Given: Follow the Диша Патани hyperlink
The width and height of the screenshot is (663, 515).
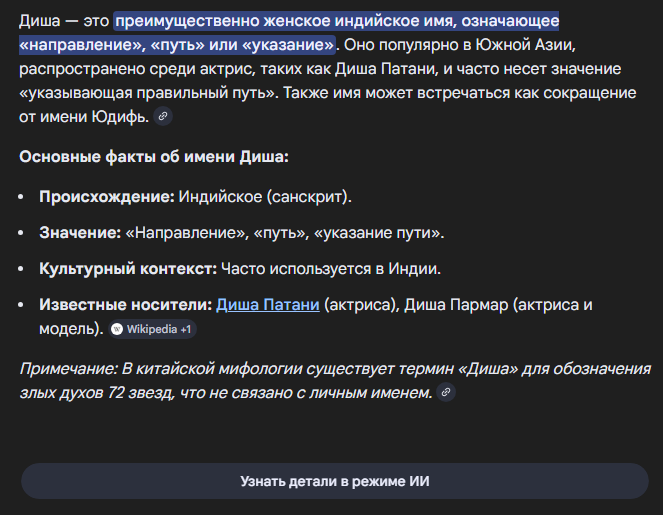Looking at the screenshot, I should coord(268,305).
